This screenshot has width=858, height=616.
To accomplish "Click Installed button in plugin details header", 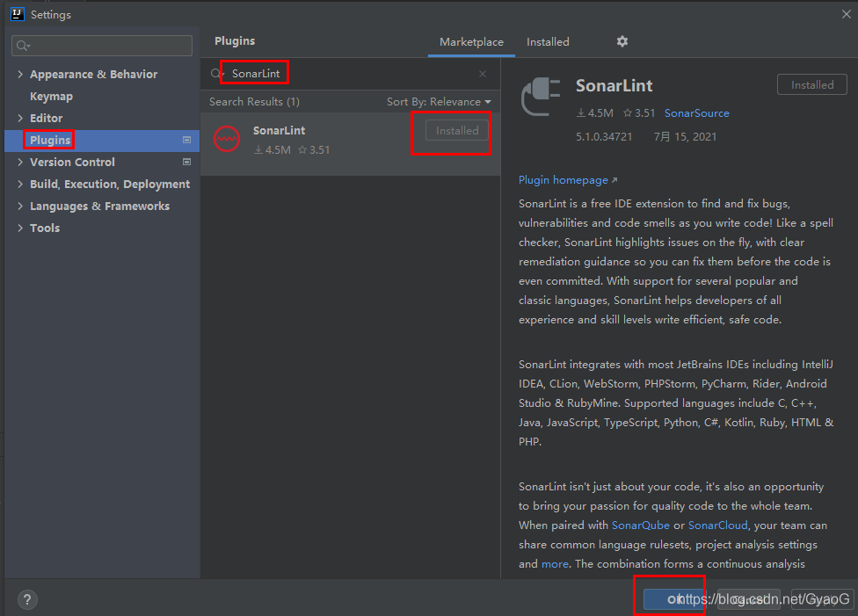I will pos(812,84).
